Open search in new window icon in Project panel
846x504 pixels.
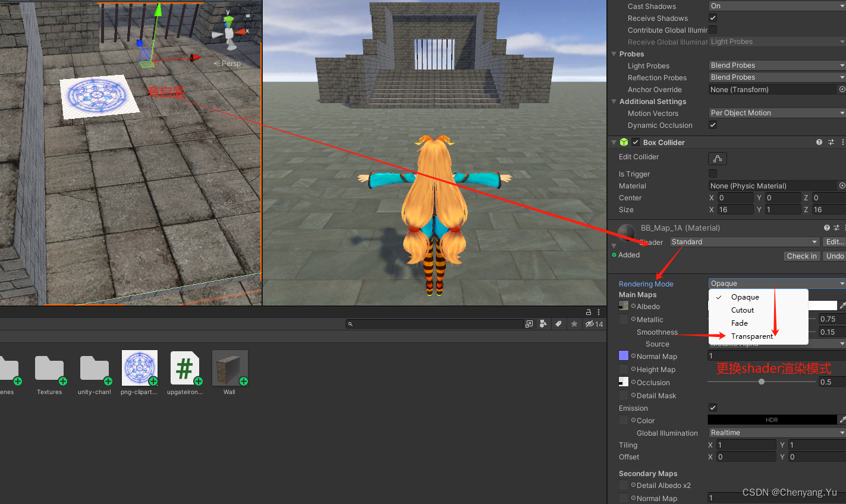coord(529,324)
